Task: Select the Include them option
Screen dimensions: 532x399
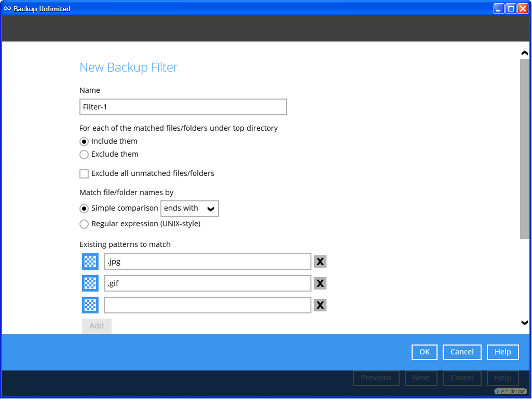Action: pyautogui.click(x=84, y=142)
